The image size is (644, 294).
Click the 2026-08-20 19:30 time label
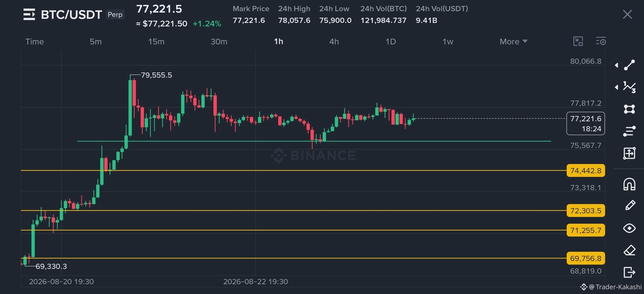pyautogui.click(x=62, y=281)
